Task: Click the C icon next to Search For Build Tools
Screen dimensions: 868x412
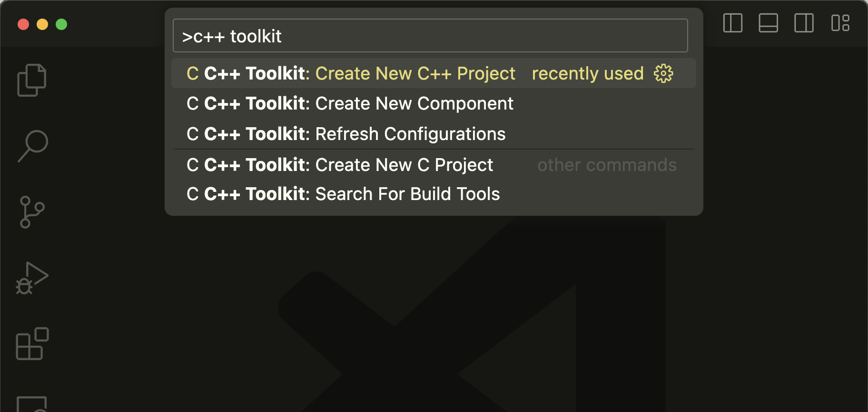Action: coord(192,194)
